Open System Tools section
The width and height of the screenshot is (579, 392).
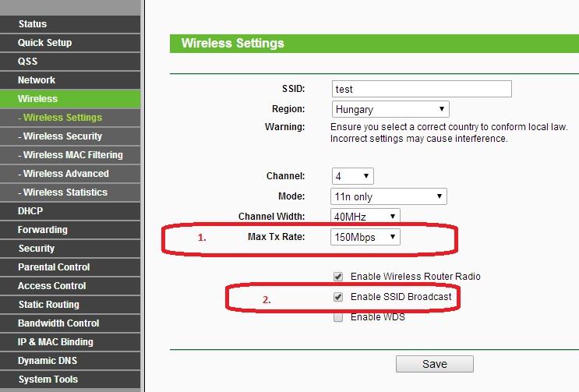point(70,380)
